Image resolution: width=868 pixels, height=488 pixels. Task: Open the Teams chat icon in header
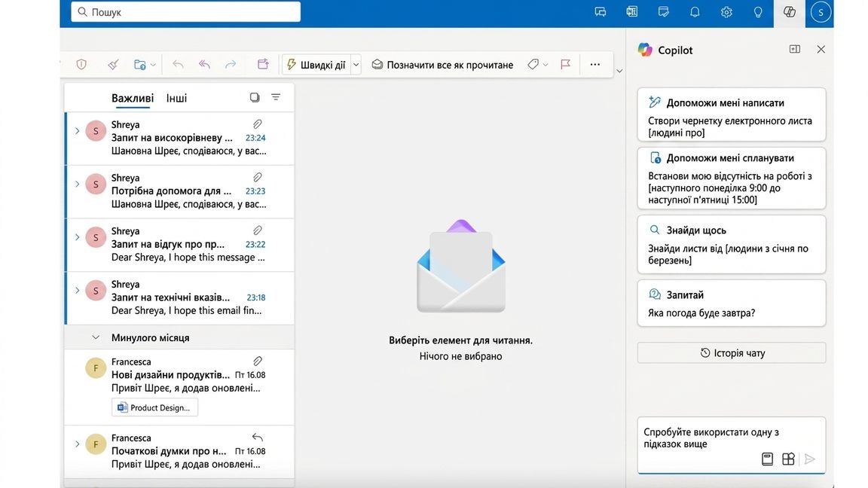click(600, 11)
